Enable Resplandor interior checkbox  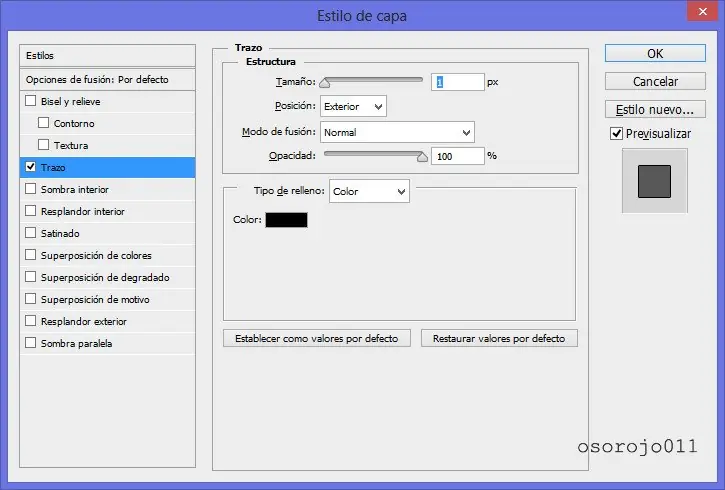[x=31, y=211]
